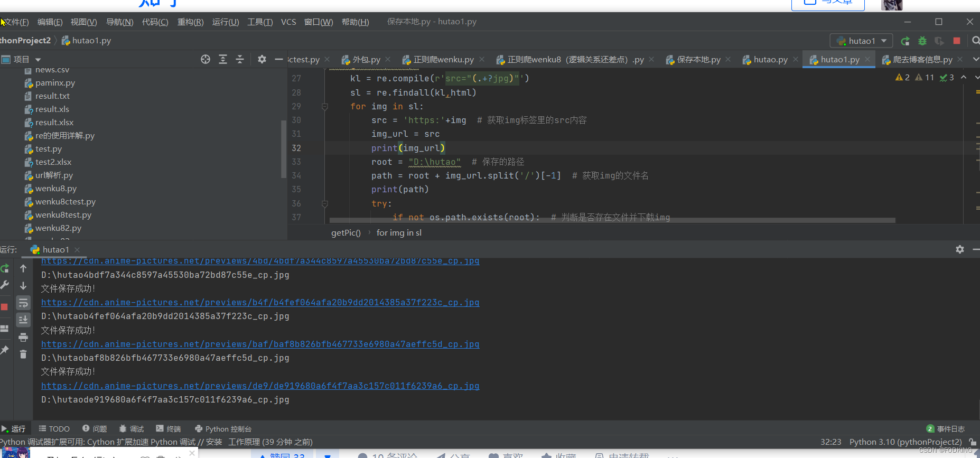The height and width of the screenshot is (458, 980).
Task: Select paminx.py in project tree
Action: [x=55, y=83]
